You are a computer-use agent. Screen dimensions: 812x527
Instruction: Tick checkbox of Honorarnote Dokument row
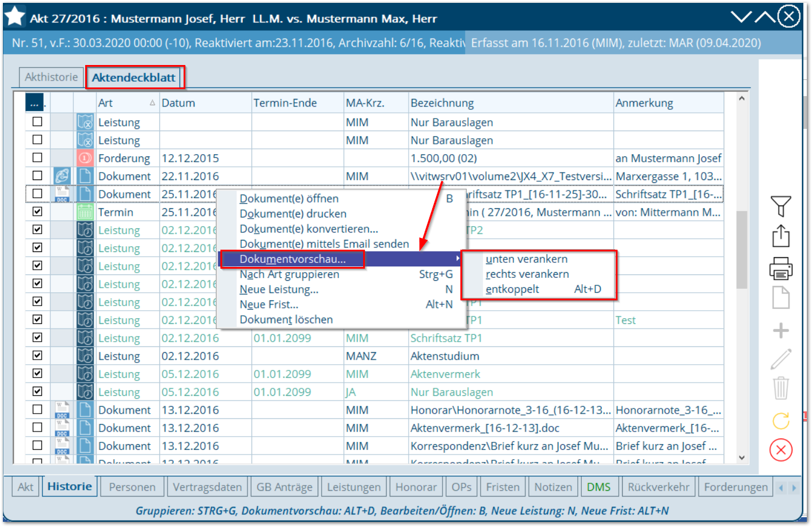pyautogui.click(x=37, y=410)
